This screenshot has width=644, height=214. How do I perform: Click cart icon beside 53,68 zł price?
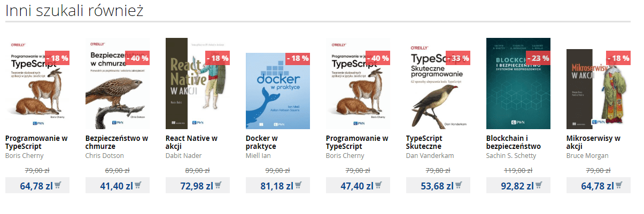coord(459,185)
